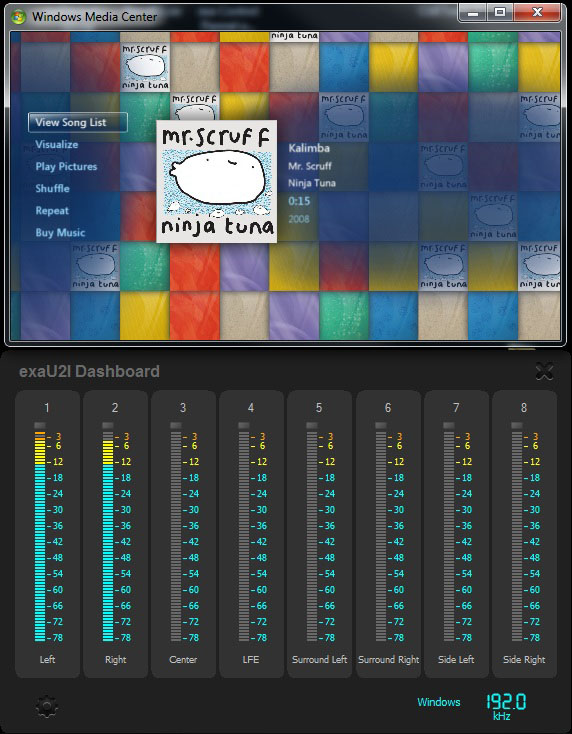Click the LFE channel label
Image resolution: width=572 pixels, height=734 pixels.
point(251,660)
